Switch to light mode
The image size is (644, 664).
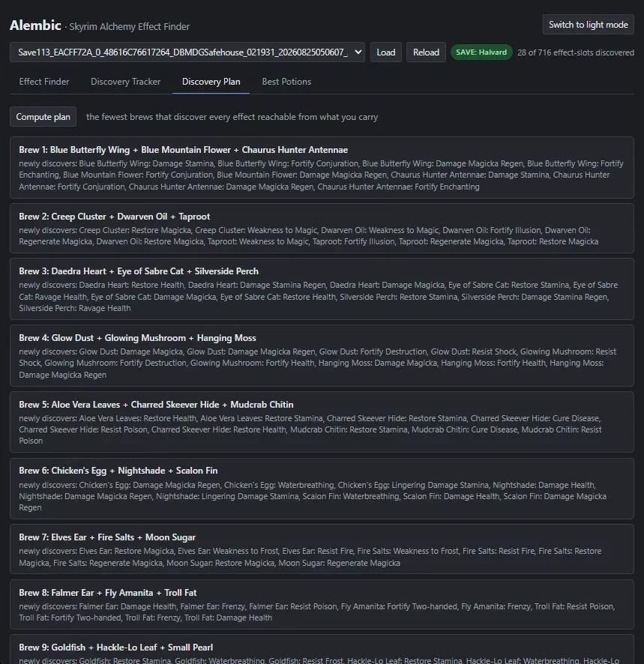[588, 25]
